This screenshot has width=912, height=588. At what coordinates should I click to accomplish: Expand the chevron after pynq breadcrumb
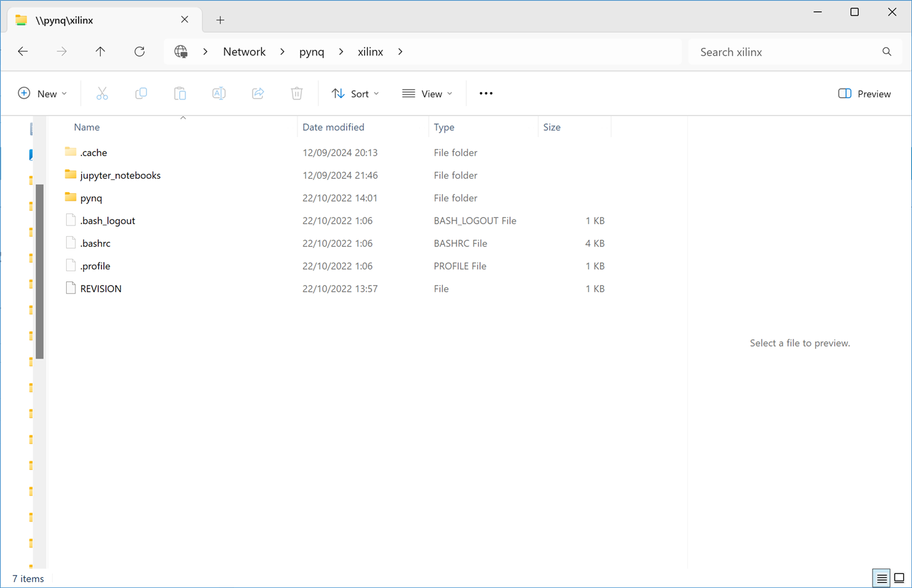tap(341, 52)
